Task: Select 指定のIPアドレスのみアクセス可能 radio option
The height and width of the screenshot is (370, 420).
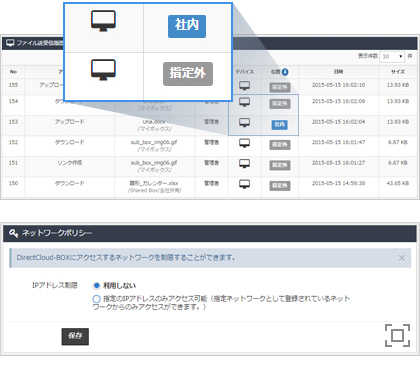Action: 96,299
